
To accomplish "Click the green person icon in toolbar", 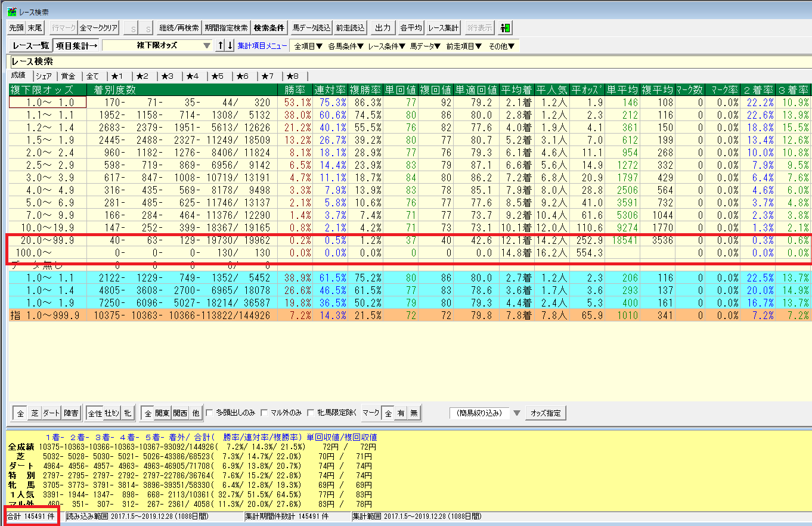I will coord(506,27).
